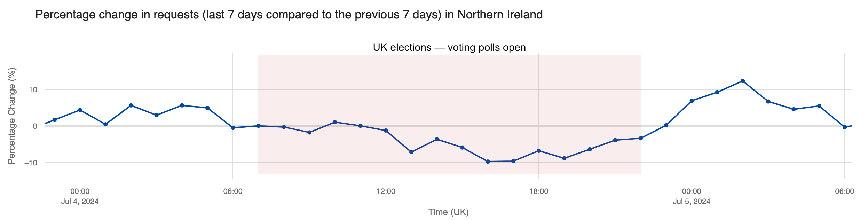Click the "18:00" x-axis tick label
This screenshot has height=220, width=868.
pyautogui.click(x=538, y=191)
